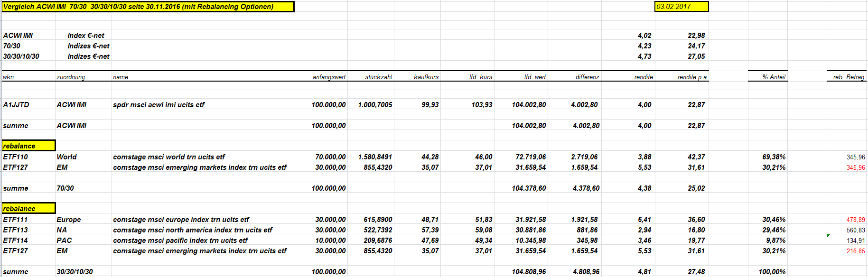
Task: Select the value 4,02 in the index summary
Action: click(x=644, y=36)
